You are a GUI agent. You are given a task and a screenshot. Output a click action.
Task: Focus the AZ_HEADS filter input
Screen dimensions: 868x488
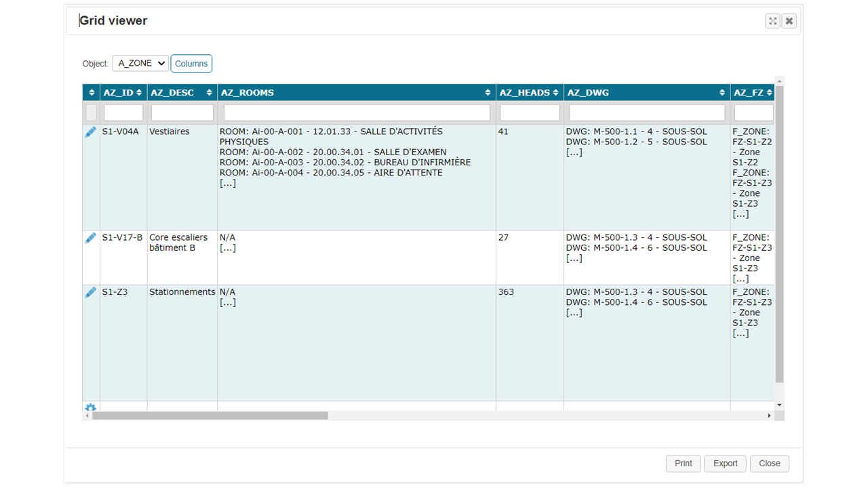(530, 113)
